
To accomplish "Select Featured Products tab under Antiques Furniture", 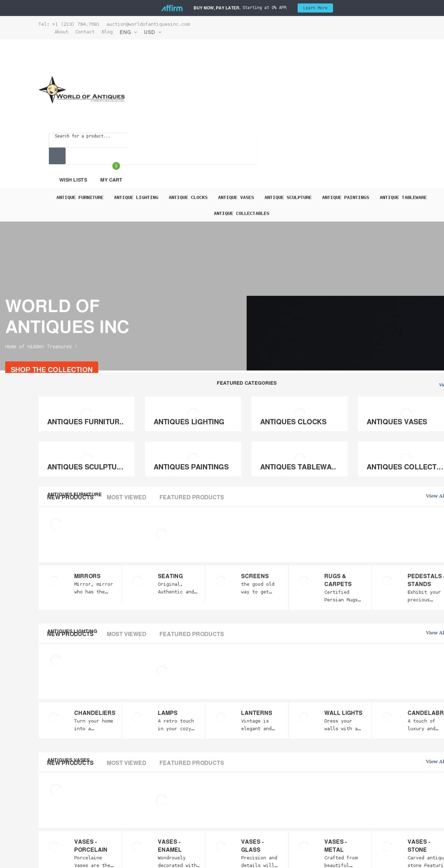I will [191, 497].
